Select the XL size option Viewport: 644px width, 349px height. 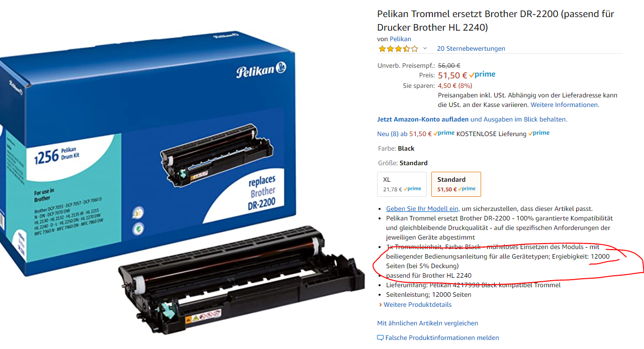click(402, 184)
